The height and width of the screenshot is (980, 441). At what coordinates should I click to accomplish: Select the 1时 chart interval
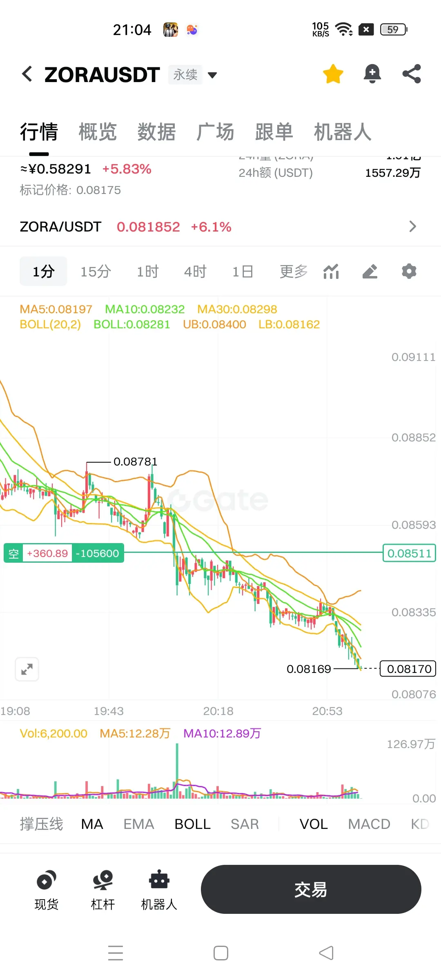(148, 272)
